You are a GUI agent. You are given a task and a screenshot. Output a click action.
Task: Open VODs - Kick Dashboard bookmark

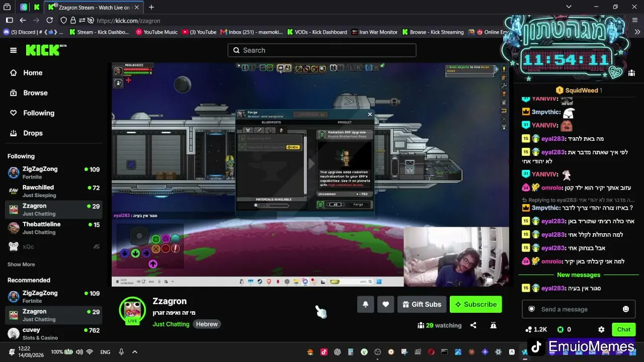click(317, 32)
